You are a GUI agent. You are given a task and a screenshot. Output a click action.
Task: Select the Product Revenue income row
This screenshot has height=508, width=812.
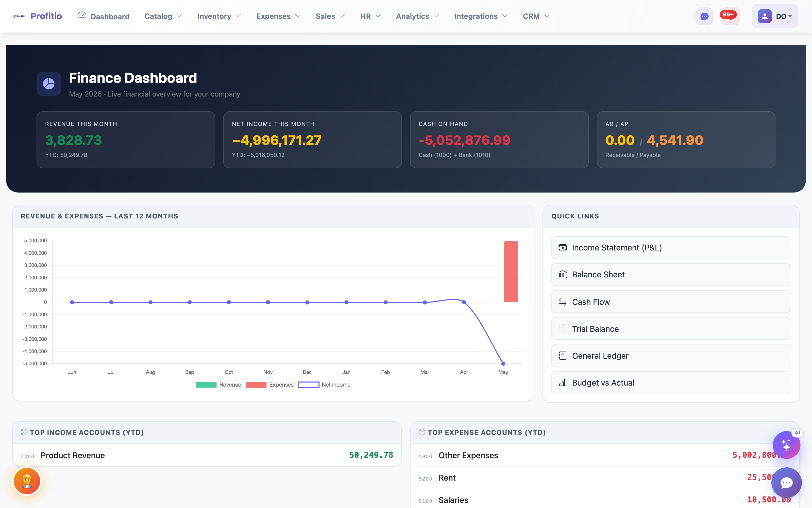point(207,455)
